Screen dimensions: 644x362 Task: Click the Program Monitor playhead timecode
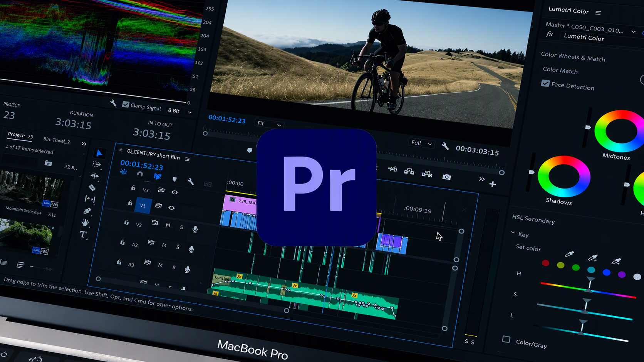[x=226, y=119]
